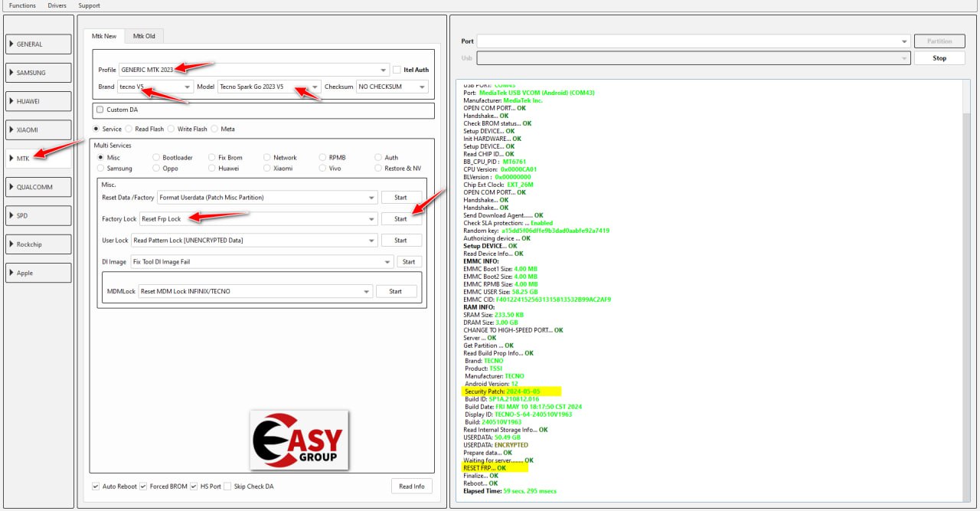Open the GENERAL sidebar section
The height and width of the screenshot is (511, 980).
39,44
